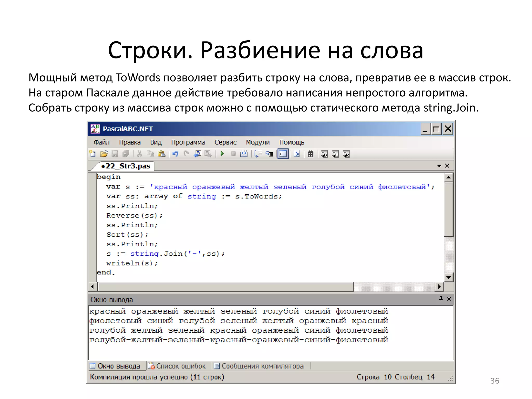The image size is (532, 399).
Task: Click the window resize grip in status bar
Action: pyautogui.click(x=450, y=379)
